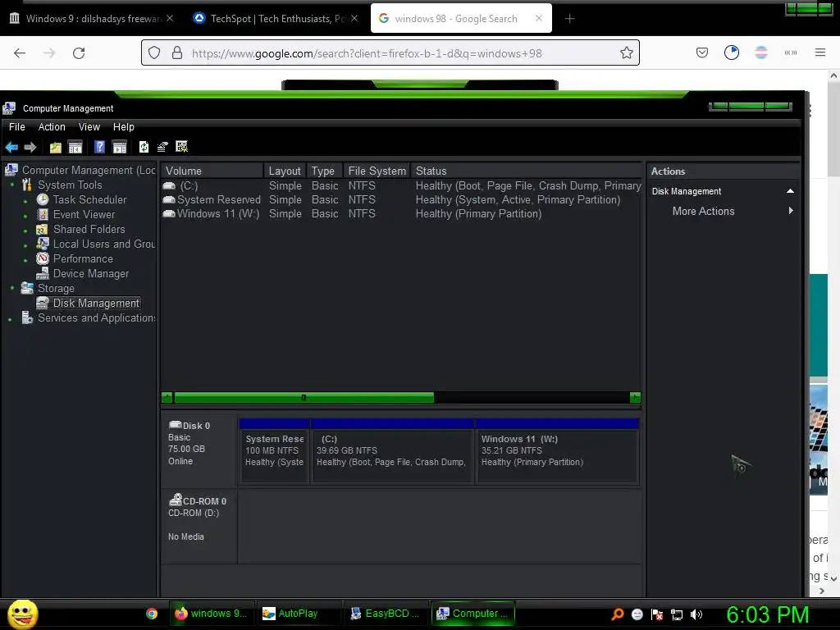The image size is (840, 630).
Task: Expand the Event Viewer tree node
Action: [25, 217]
